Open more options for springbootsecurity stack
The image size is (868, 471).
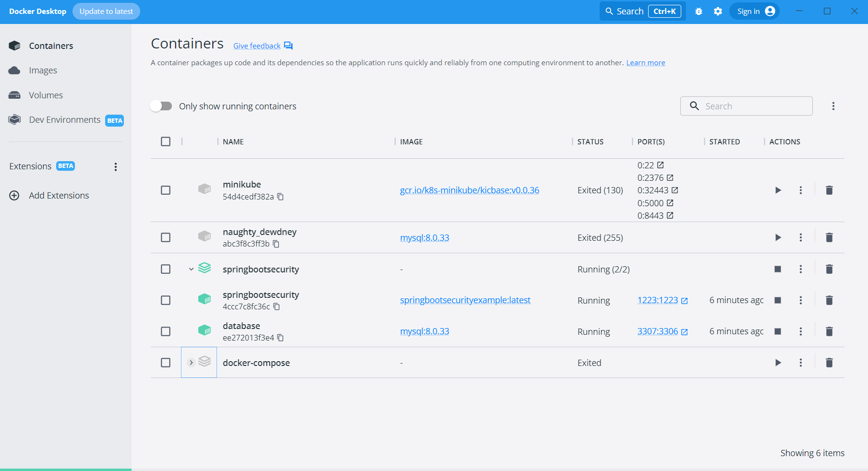click(800, 269)
